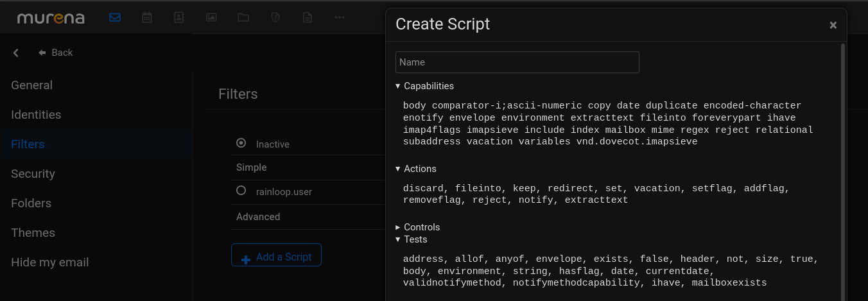This screenshot has width=868, height=301.
Task: Open the Files folder icon
Action: pyautogui.click(x=243, y=17)
